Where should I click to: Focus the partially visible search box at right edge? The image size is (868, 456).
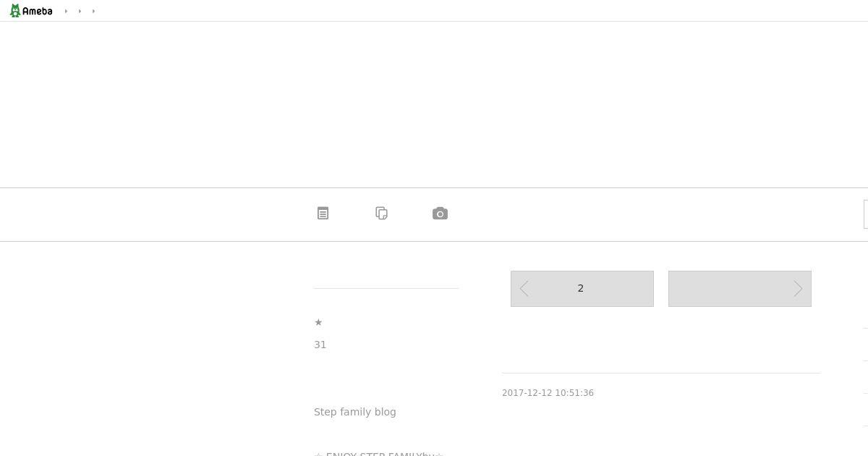[x=866, y=214]
